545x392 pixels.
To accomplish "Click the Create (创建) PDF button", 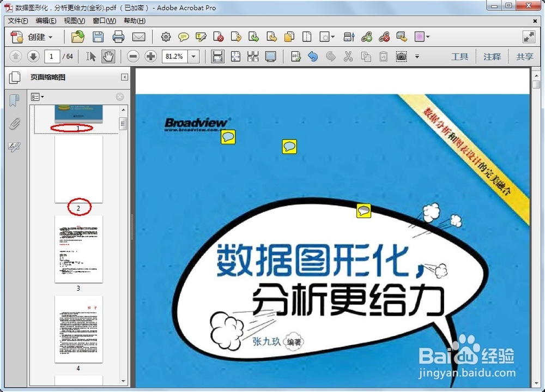I will coord(32,37).
